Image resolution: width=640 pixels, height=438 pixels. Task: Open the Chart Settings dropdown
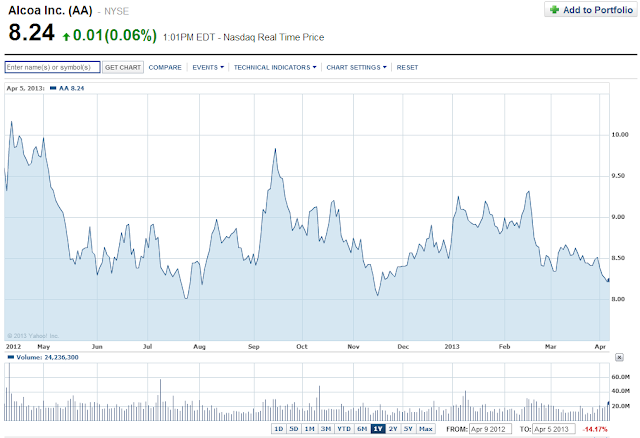[x=356, y=67]
